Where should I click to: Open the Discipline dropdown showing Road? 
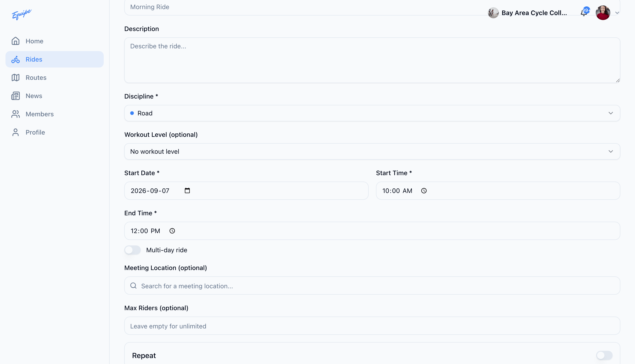[372, 113]
